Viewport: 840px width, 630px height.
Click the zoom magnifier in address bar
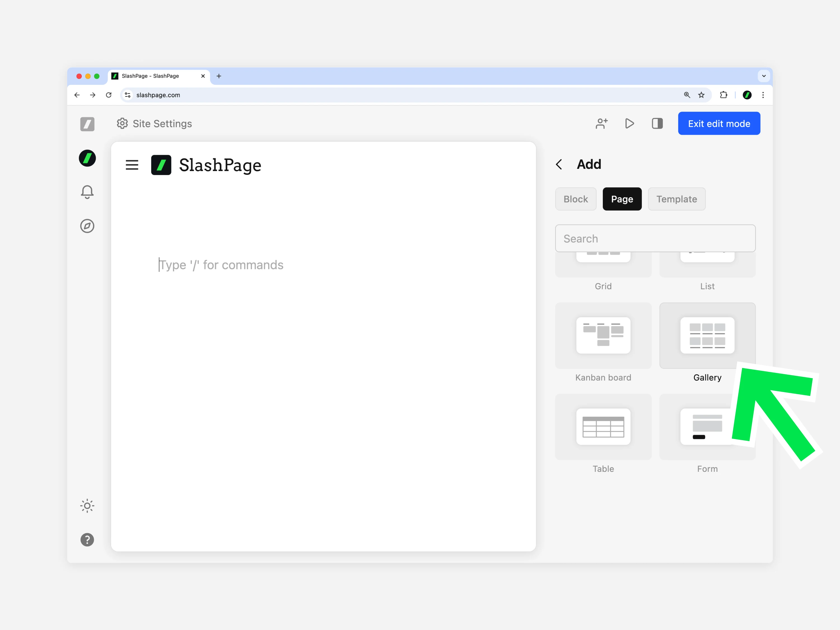pos(687,95)
